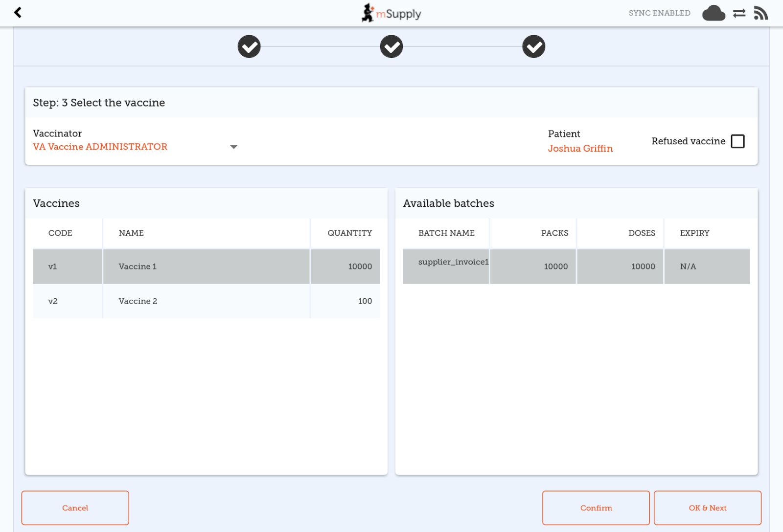
Task: Select the second step checkmark circle
Action: (391, 47)
